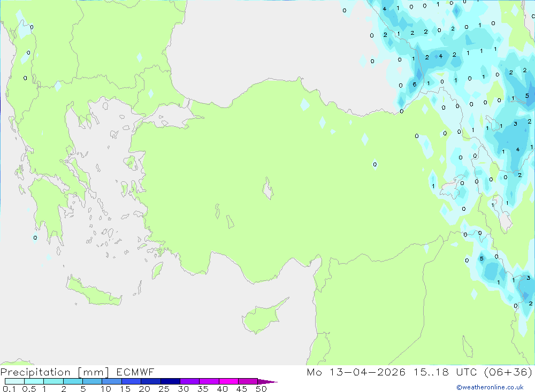Click the legend label '20'
The height and width of the screenshot is (392, 535).
pyautogui.click(x=144, y=389)
